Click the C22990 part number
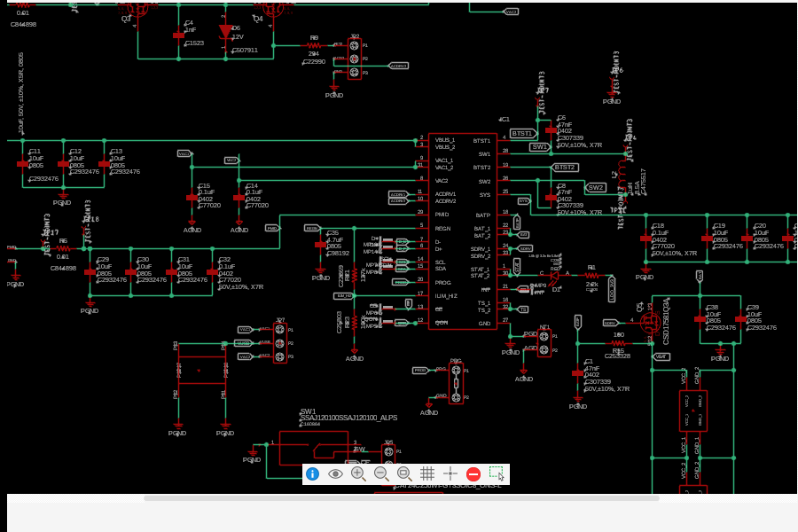This screenshot has width=798, height=532. click(314, 61)
